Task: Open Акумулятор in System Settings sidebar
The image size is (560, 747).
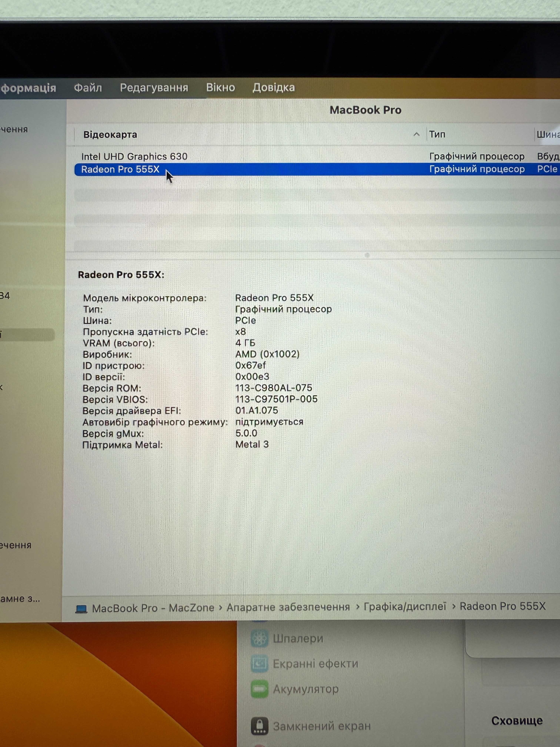Action: coord(306,689)
